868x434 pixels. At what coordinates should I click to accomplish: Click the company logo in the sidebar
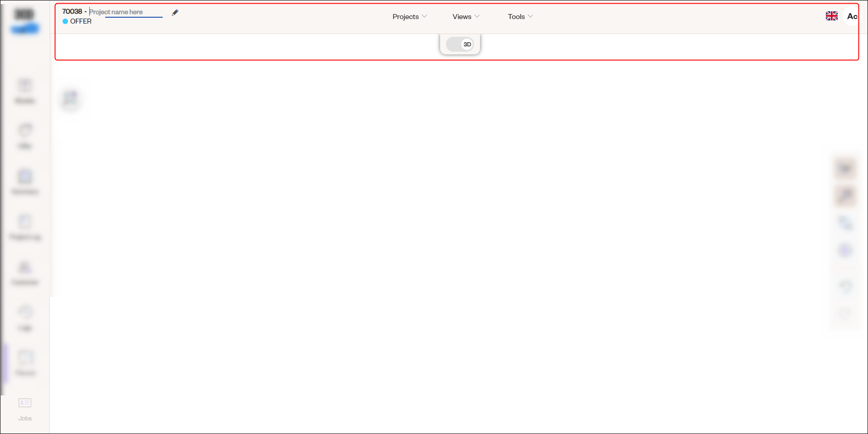click(x=25, y=20)
